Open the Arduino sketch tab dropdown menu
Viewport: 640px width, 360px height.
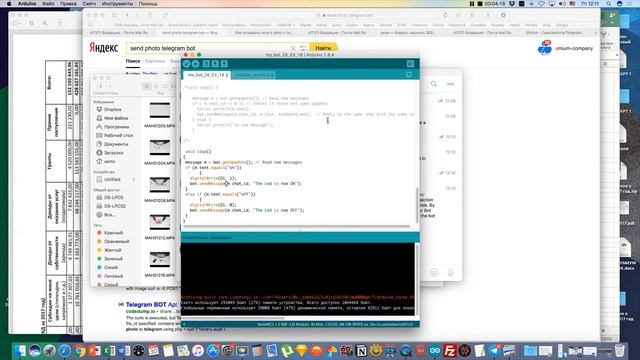pos(409,75)
